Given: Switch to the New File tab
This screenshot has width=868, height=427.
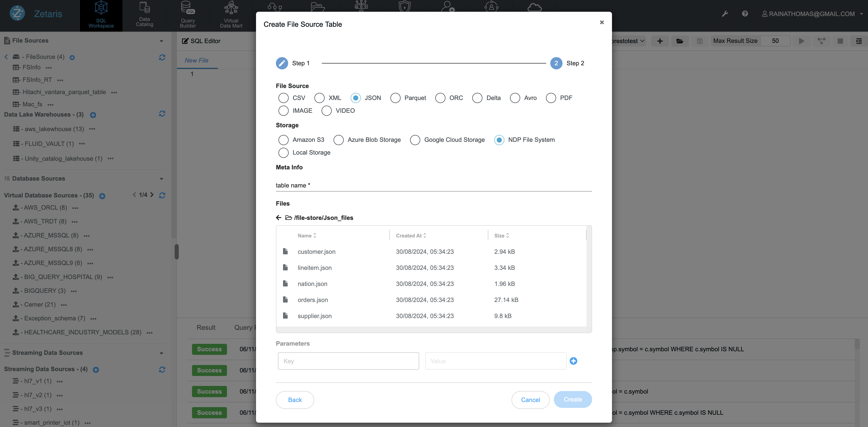Looking at the screenshot, I should coord(196,60).
